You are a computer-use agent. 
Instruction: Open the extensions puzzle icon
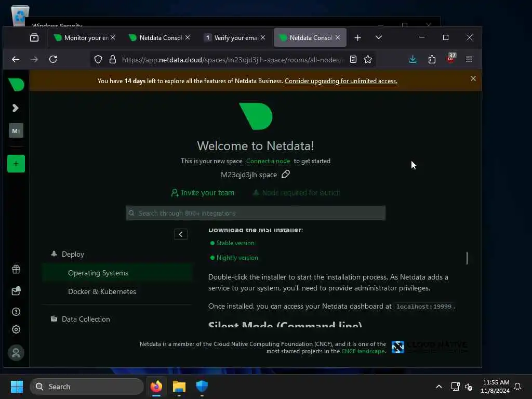tap(432, 59)
